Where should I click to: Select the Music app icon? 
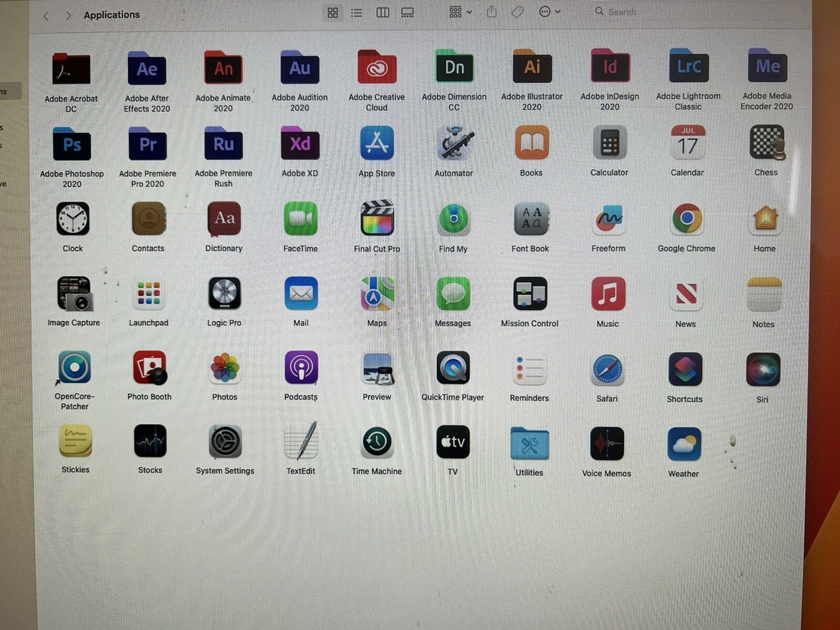608,294
